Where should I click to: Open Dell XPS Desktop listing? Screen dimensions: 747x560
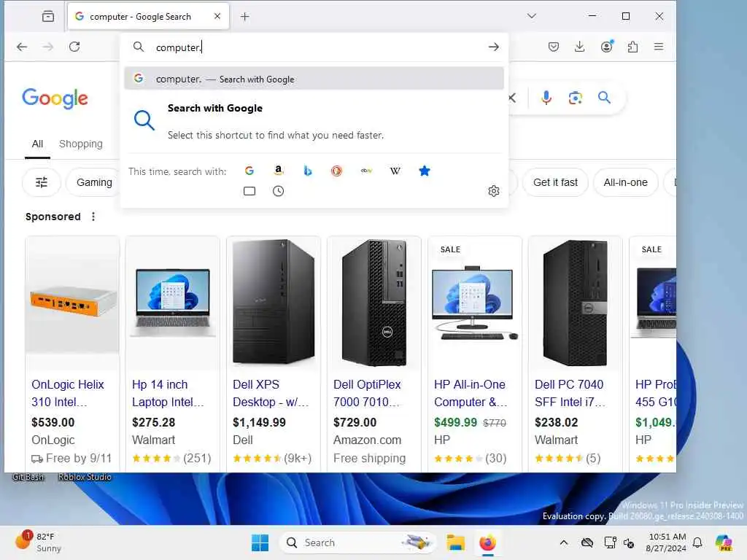pos(271,393)
